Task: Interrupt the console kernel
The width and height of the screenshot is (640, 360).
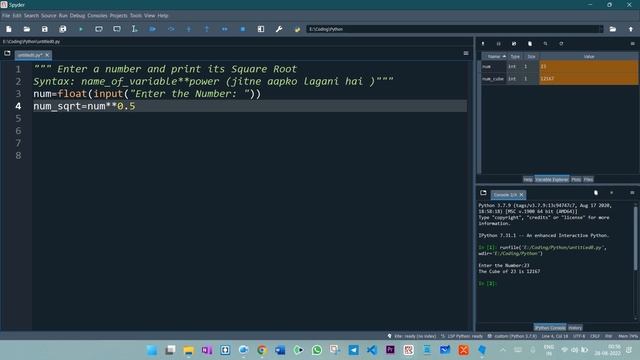Action: pos(611,193)
